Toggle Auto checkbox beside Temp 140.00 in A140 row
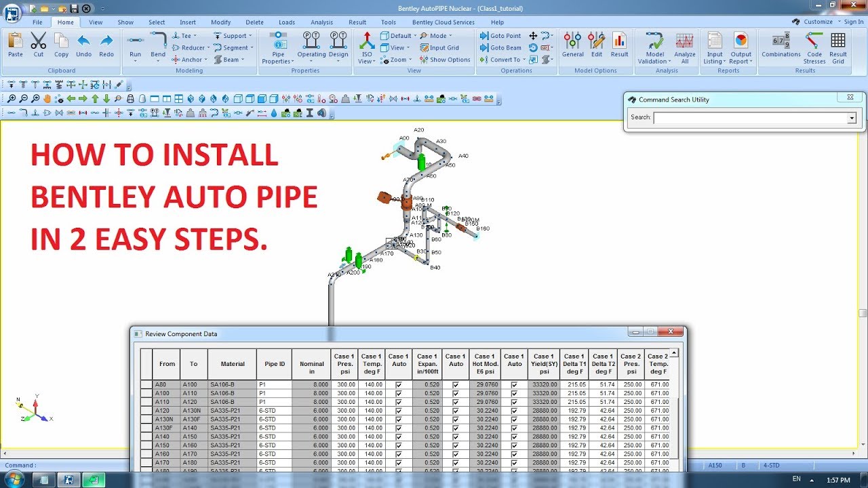This screenshot has width=868, height=488. tap(399, 436)
